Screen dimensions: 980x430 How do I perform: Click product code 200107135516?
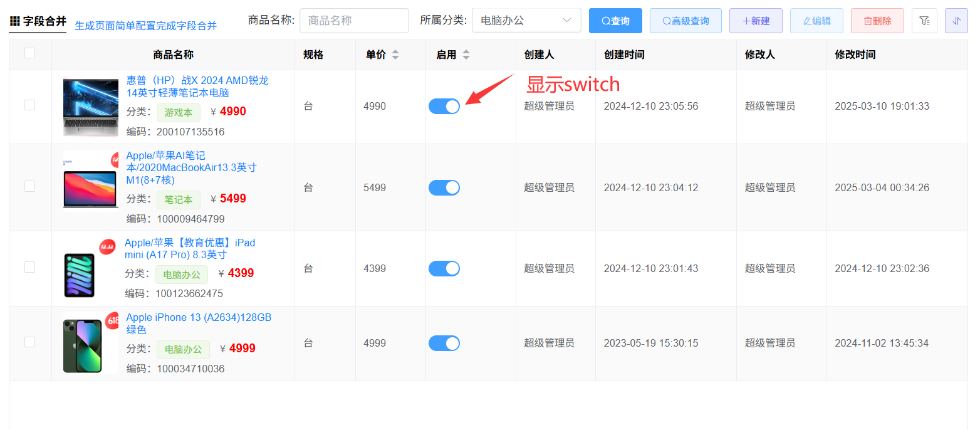click(190, 132)
